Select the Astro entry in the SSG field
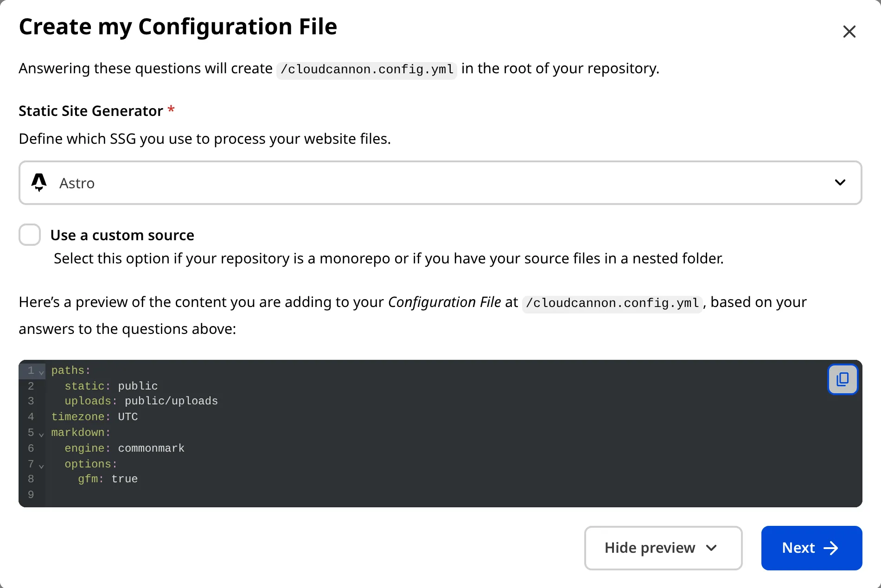Viewport: 881px width, 588px height. coord(77,183)
